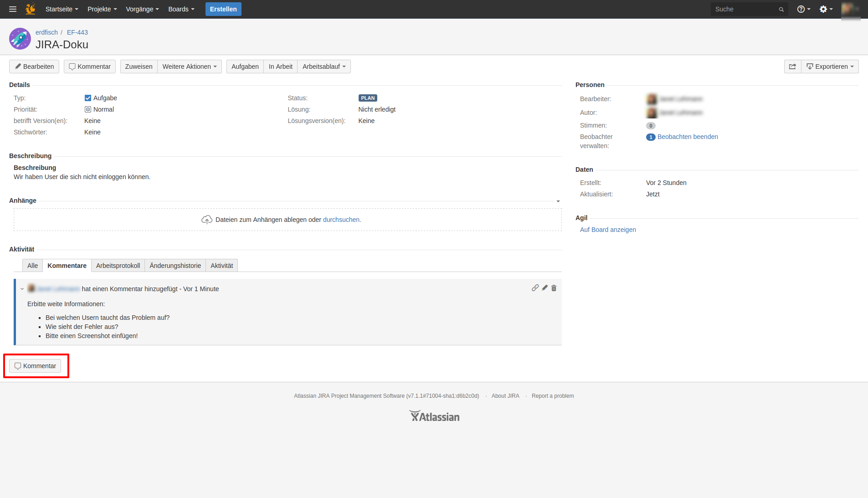
Task: Click the Zuweisen button
Action: [x=139, y=67]
